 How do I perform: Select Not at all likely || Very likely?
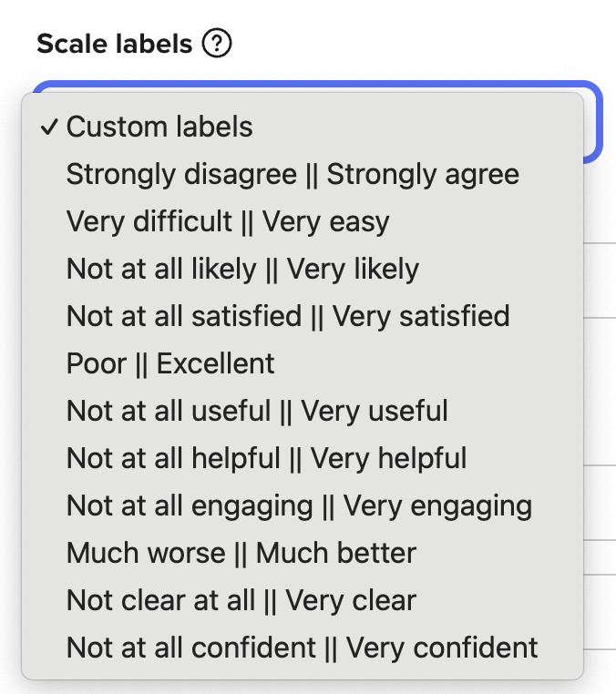[303, 269]
